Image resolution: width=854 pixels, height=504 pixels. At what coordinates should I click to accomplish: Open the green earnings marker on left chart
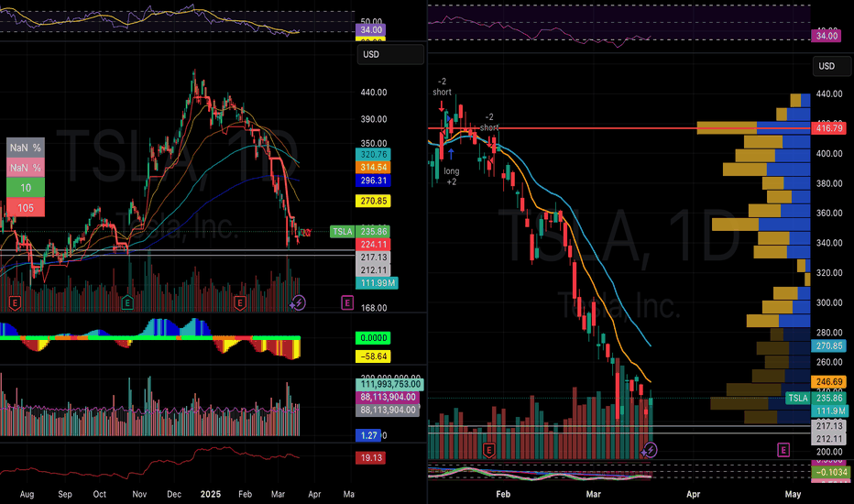pos(126,303)
